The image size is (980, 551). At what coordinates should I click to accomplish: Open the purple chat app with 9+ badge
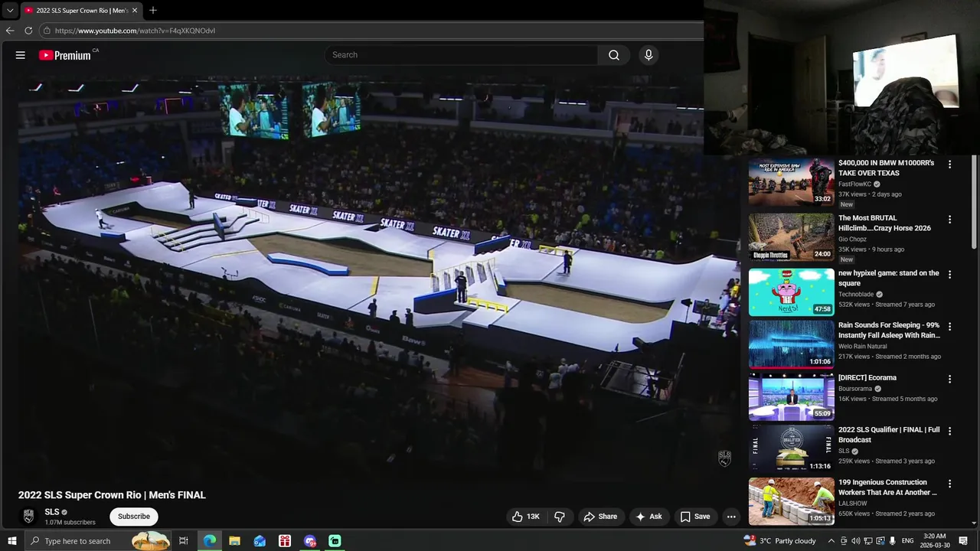tap(310, 541)
